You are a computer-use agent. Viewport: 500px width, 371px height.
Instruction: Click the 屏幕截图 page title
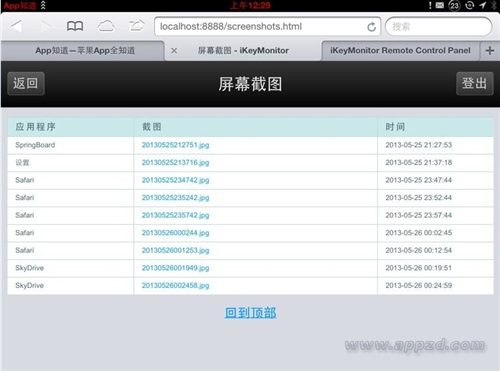pyautogui.click(x=250, y=84)
